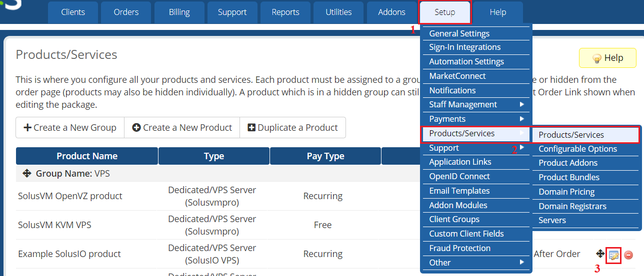Click Create a New Product button
Image resolution: width=644 pixels, height=276 pixels.
coord(182,128)
